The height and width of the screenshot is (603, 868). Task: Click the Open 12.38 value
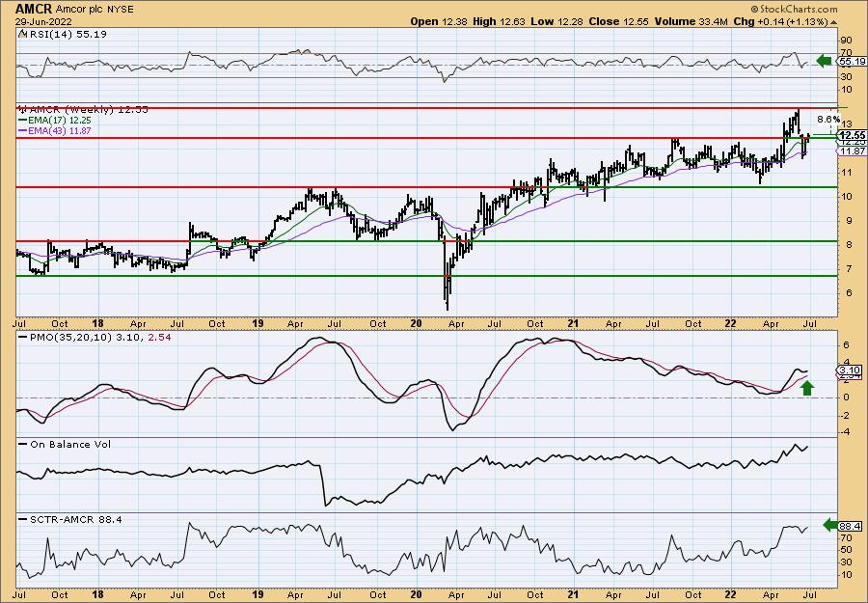pyautogui.click(x=439, y=21)
